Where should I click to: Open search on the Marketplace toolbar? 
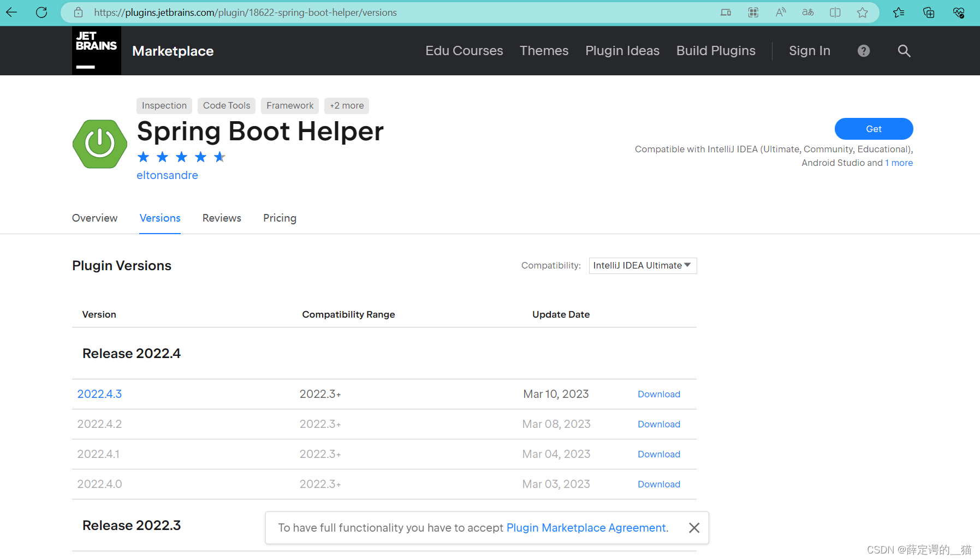click(x=904, y=51)
